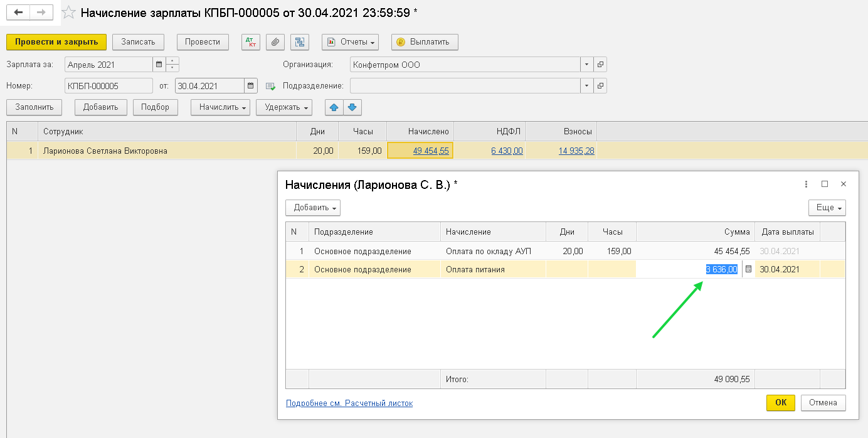Click the back navigation arrow
The height and width of the screenshot is (438, 868).
19,13
